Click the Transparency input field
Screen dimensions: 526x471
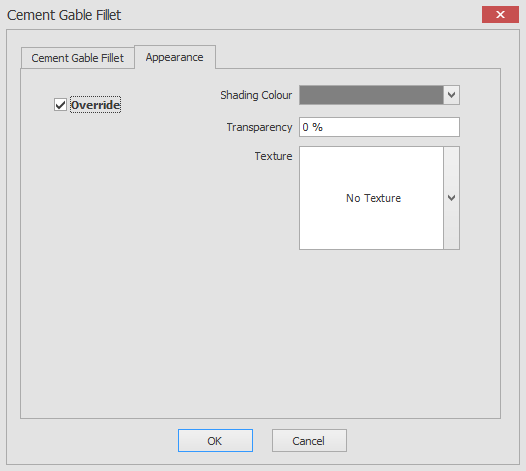(379, 127)
